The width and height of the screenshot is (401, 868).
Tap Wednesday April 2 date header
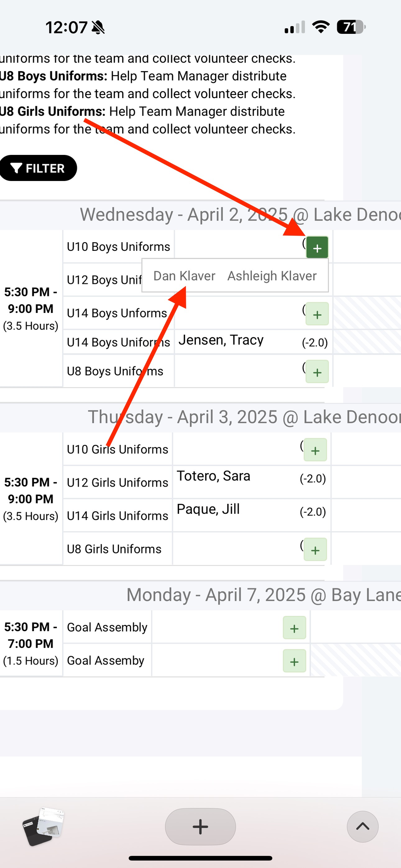pos(239,215)
